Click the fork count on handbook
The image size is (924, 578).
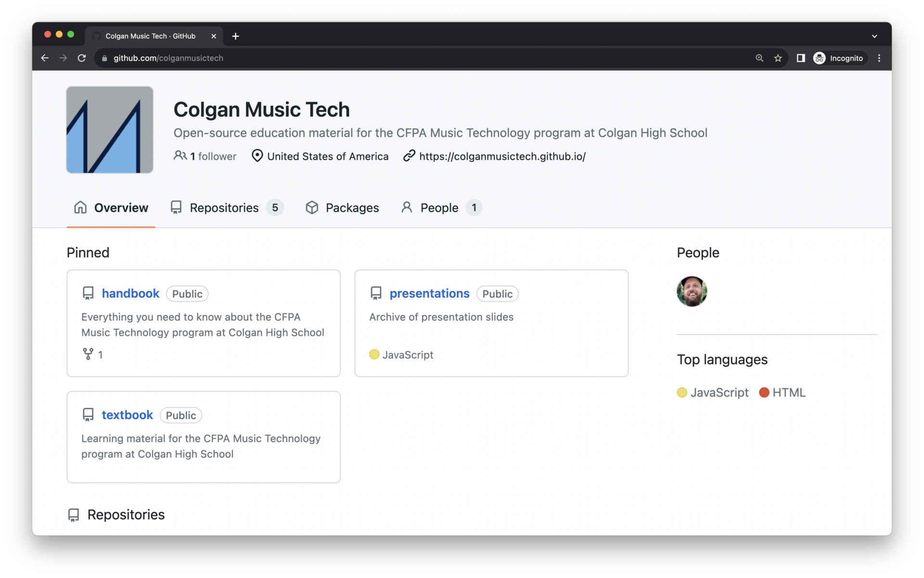point(92,355)
